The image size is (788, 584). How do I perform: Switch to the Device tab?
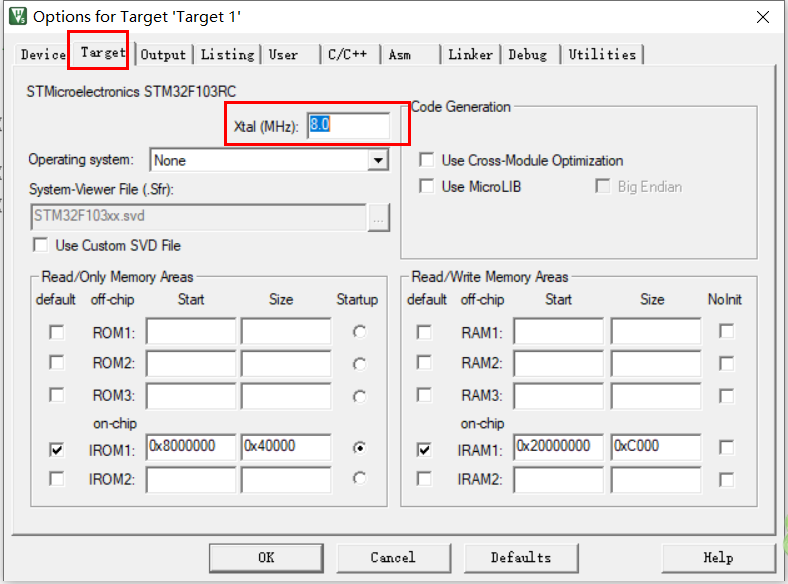pyautogui.click(x=43, y=54)
